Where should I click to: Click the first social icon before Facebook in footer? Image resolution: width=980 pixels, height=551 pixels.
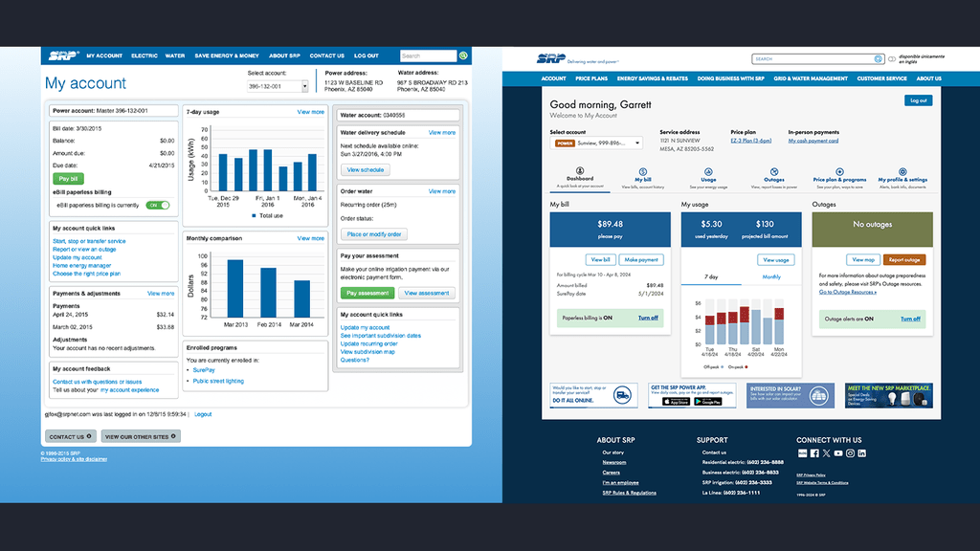click(803, 453)
